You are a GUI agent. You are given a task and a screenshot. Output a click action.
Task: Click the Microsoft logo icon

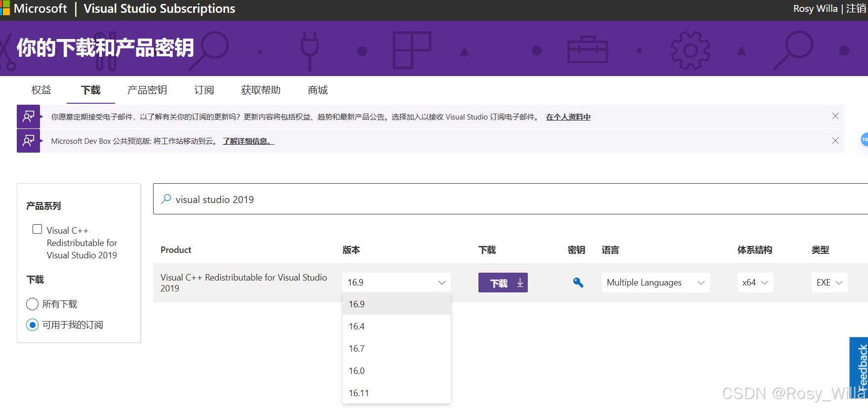(4, 8)
